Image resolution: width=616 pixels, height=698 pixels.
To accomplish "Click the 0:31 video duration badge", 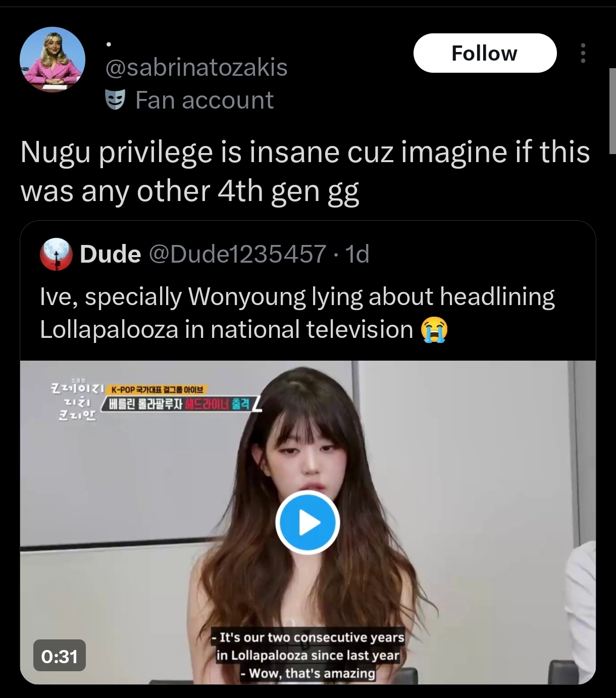I will click(60, 656).
